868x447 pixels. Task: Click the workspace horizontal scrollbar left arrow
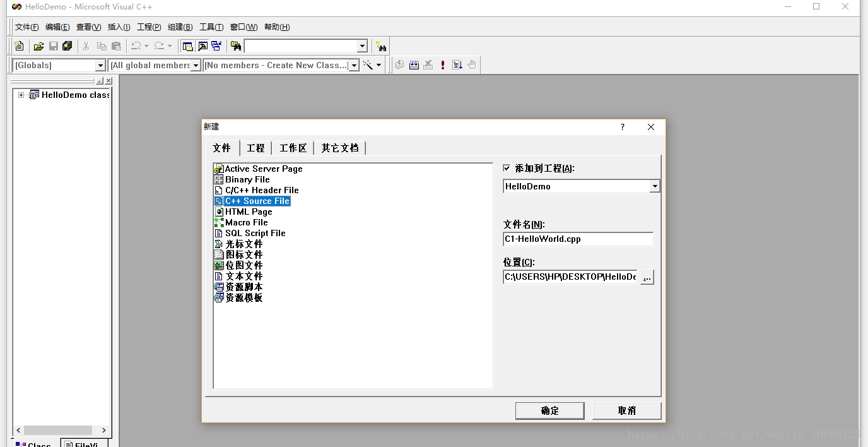pyautogui.click(x=19, y=431)
